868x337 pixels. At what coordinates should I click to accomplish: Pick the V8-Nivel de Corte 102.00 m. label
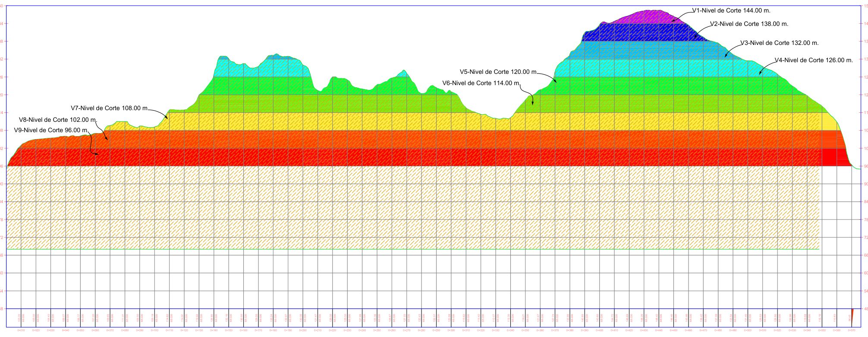tap(58, 120)
